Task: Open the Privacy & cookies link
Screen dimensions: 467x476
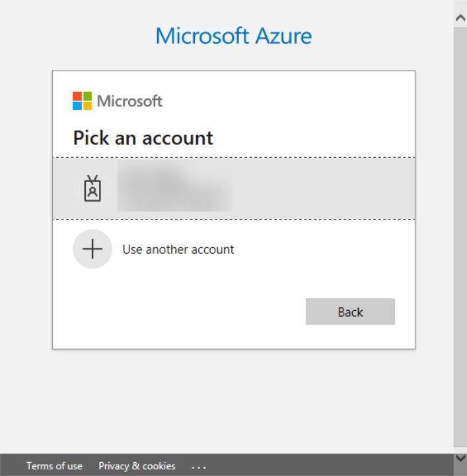Action: point(137,466)
